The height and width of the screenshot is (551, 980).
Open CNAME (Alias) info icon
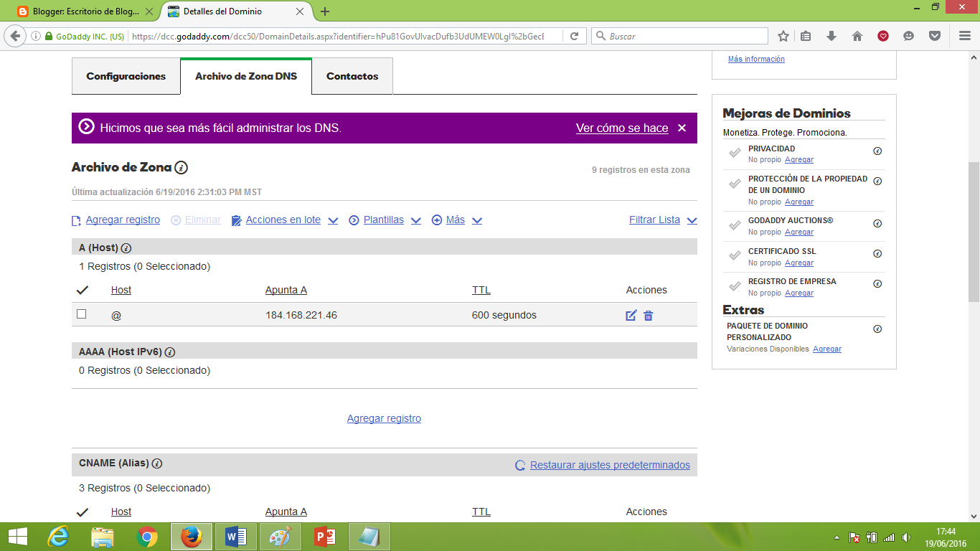[157, 463]
